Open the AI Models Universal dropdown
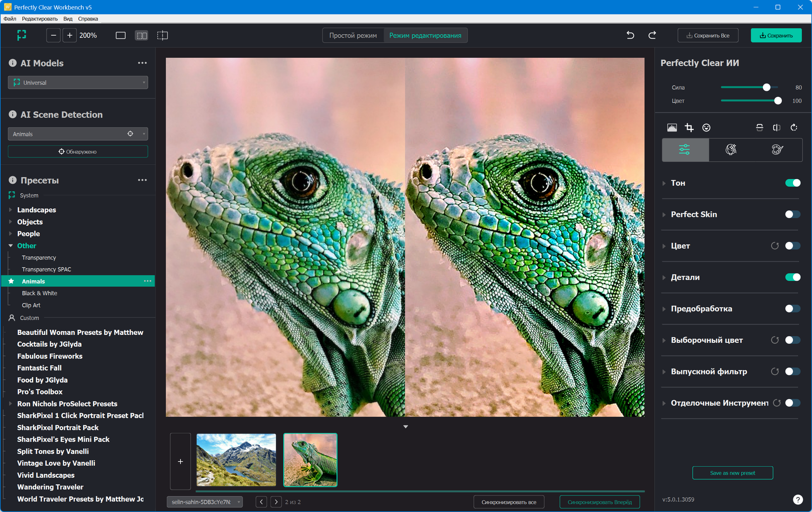This screenshot has height=512, width=812. tap(78, 82)
